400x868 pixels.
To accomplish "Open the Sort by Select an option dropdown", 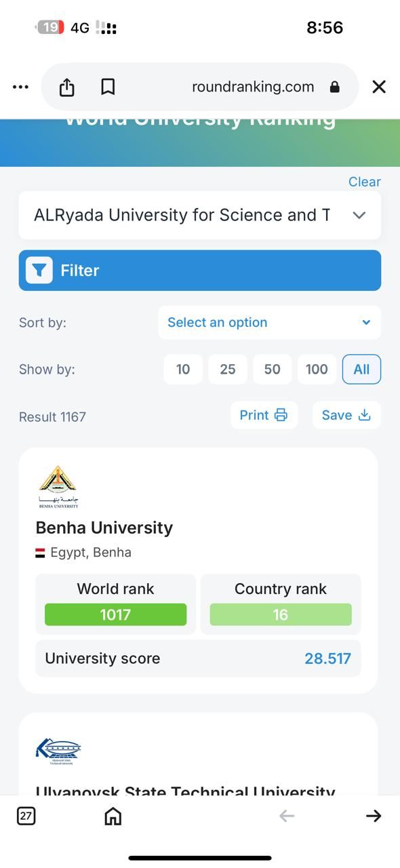I will [269, 322].
